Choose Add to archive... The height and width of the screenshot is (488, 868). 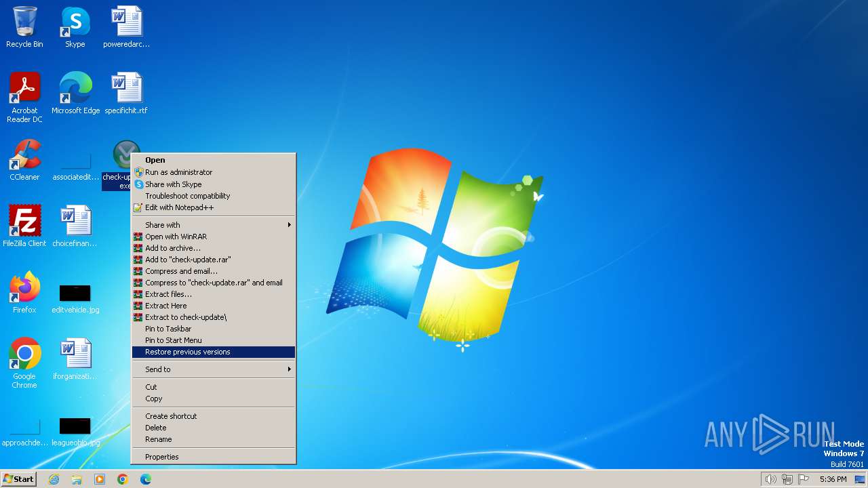214,248
